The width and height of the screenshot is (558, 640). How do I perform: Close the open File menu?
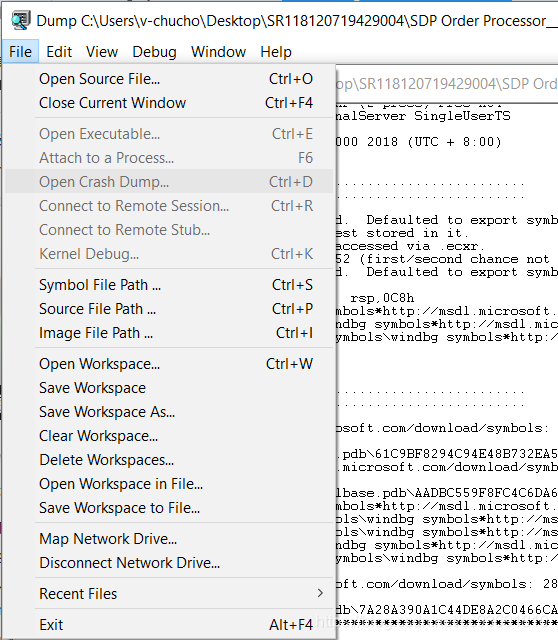pyautogui.click(x=20, y=52)
